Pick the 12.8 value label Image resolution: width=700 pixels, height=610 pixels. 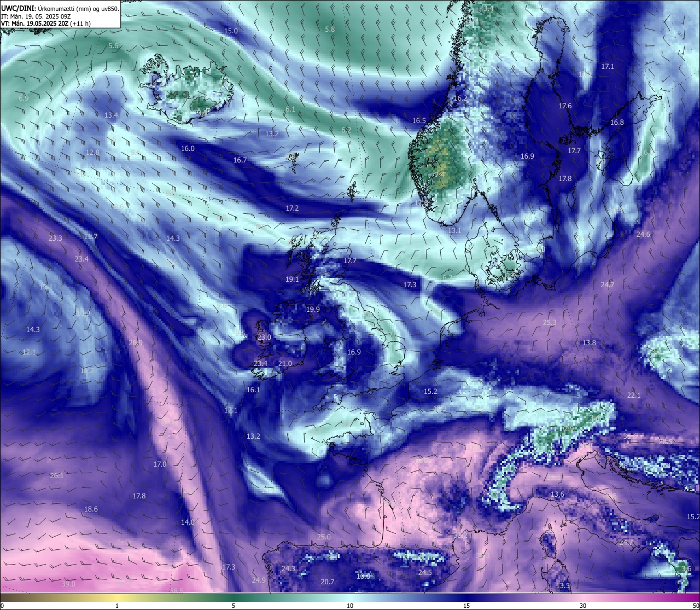tap(93, 153)
